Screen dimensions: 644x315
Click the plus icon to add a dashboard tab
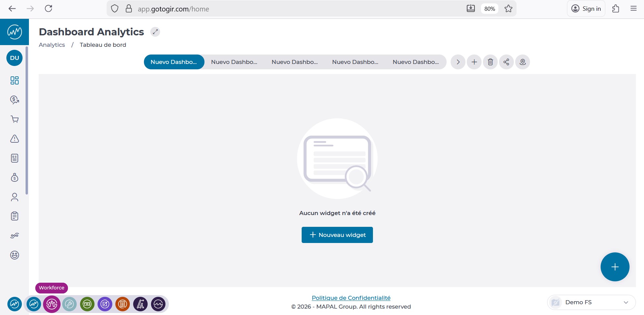tap(474, 62)
